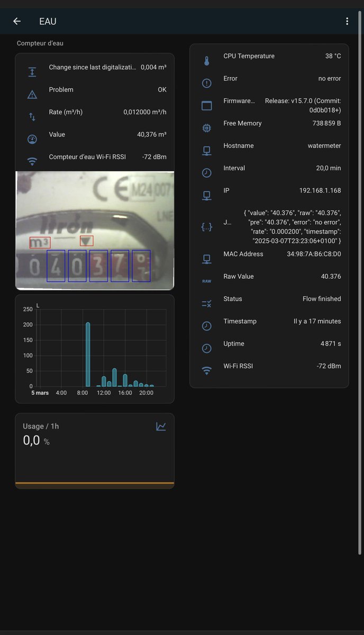The height and width of the screenshot is (635, 364).
Task: Click the JSON braces icon
Action: [x=207, y=227]
